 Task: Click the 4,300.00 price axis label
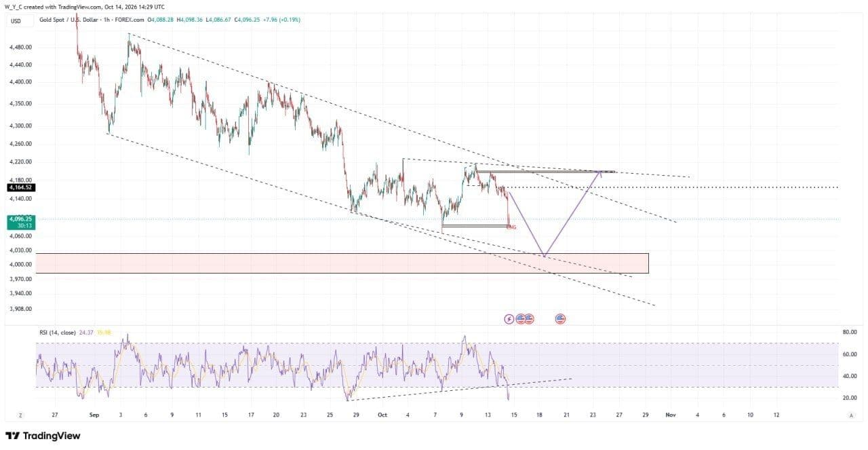21,126
